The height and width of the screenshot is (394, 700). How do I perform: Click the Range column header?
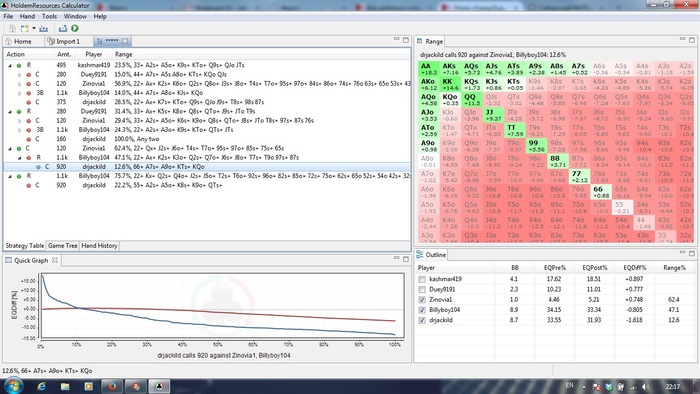[124, 54]
